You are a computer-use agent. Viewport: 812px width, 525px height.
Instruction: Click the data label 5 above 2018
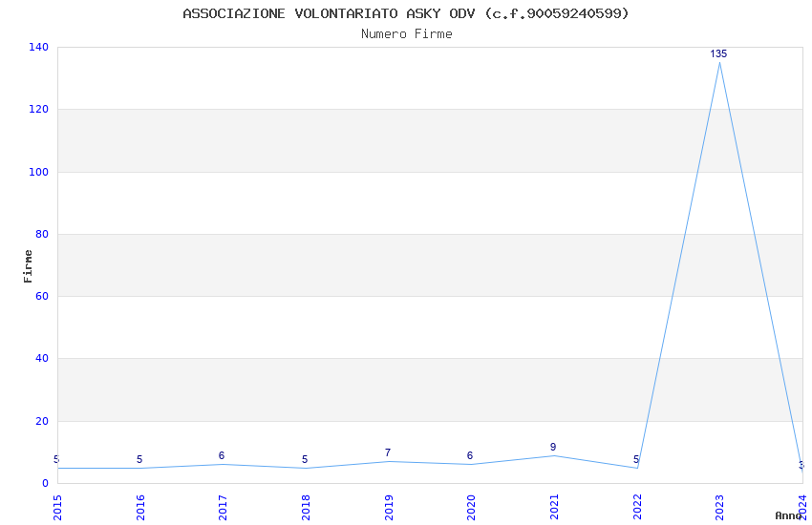(305, 459)
